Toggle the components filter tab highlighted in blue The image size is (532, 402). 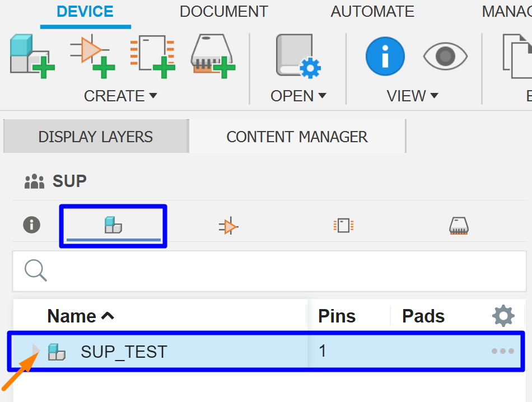click(x=113, y=225)
